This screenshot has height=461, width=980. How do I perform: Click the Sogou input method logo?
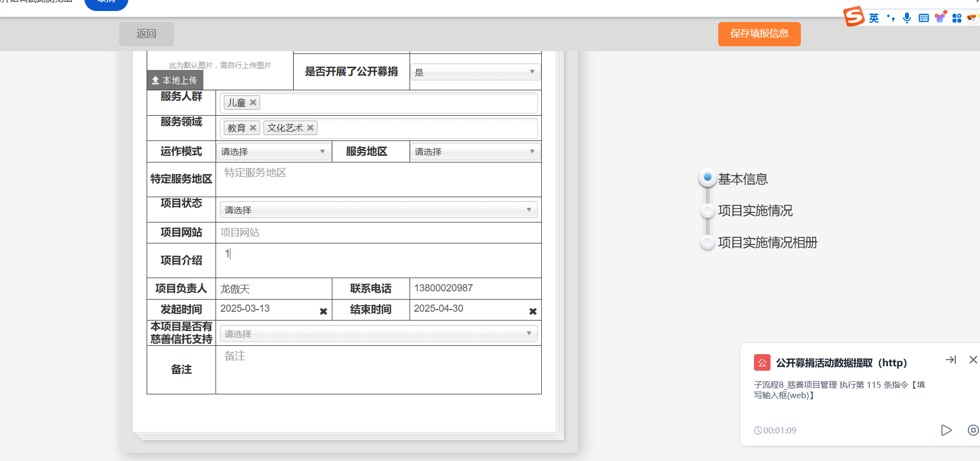pyautogui.click(x=853, y=17)
